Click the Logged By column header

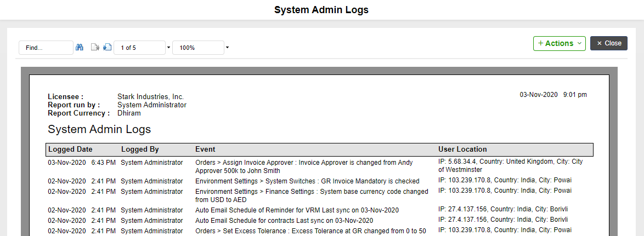pyautogui.click(x=140, y=149)
